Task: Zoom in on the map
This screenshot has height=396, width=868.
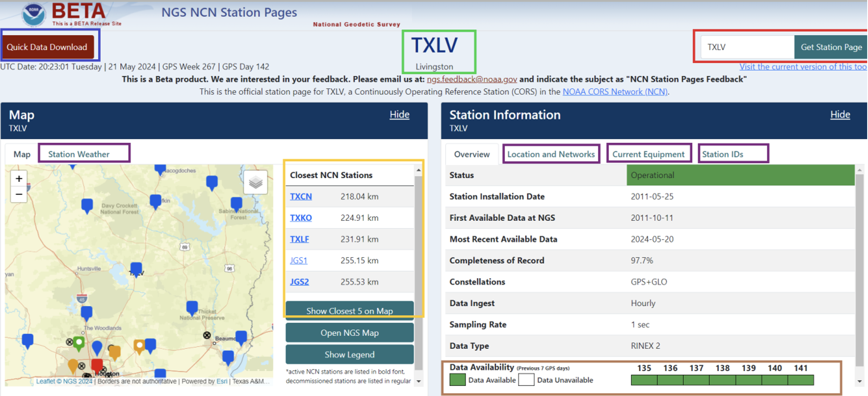Action: (19, 179)
